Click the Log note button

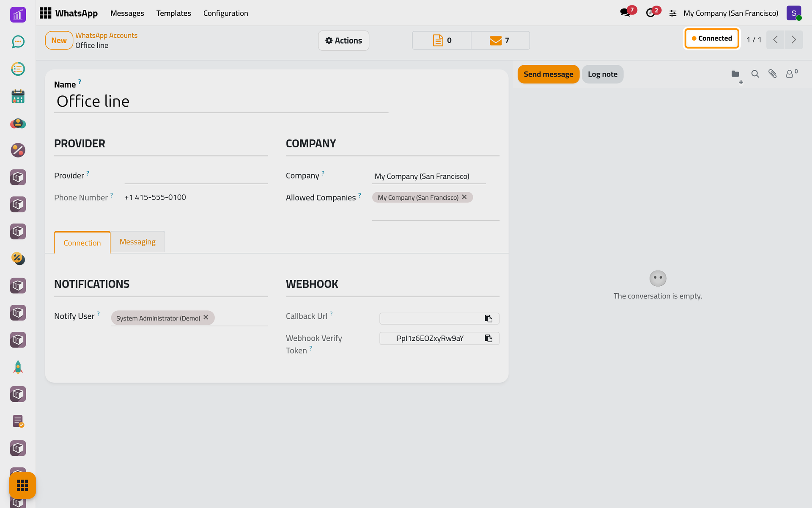click(x=602, y=74)
